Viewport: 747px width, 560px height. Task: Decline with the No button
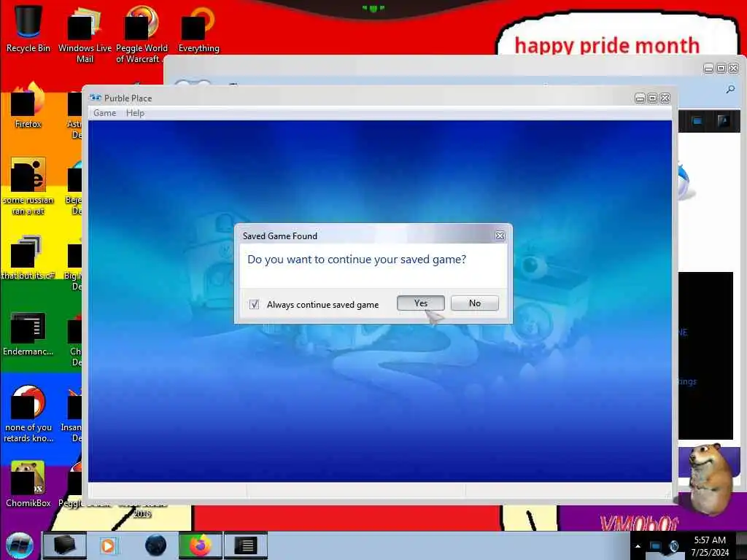coord(474,303)
